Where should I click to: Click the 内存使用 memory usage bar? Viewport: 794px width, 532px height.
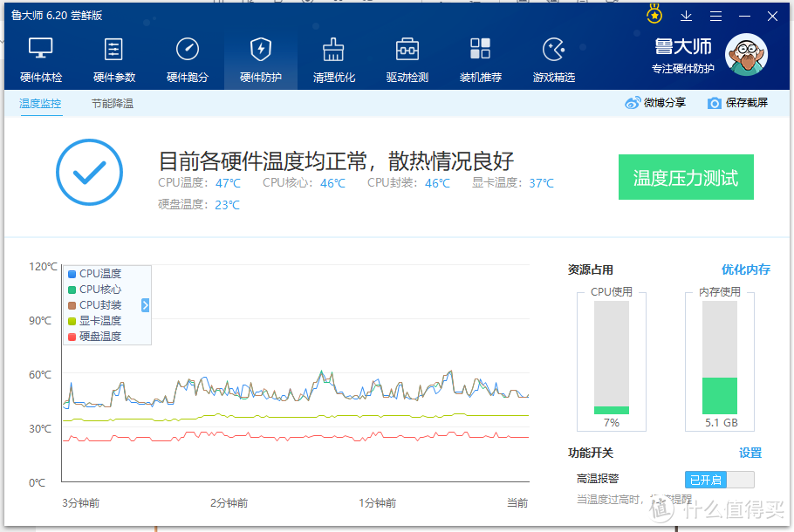click(x=720, y=358)
